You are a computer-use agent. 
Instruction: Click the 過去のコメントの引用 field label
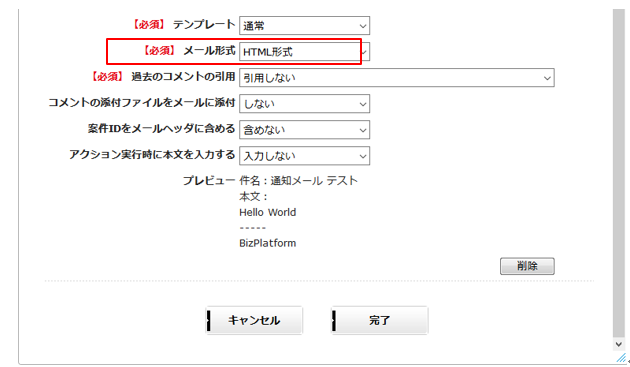183,76
